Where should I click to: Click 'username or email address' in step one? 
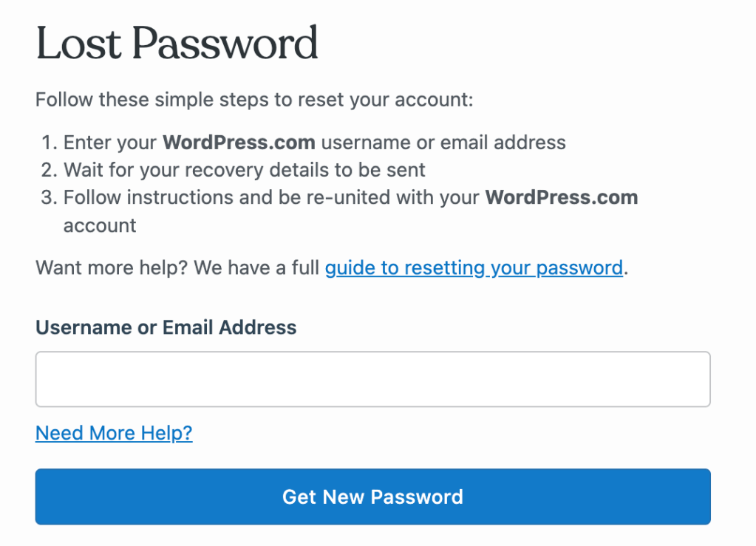pos(443,142)
